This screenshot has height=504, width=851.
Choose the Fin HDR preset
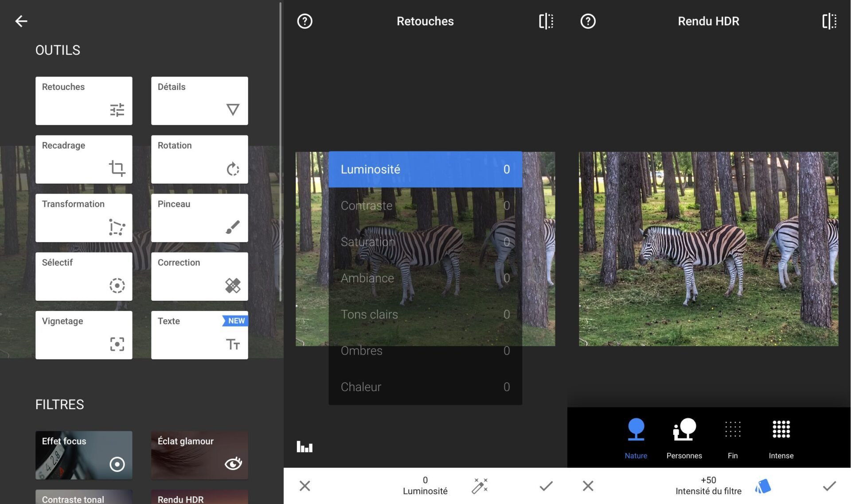733,438
